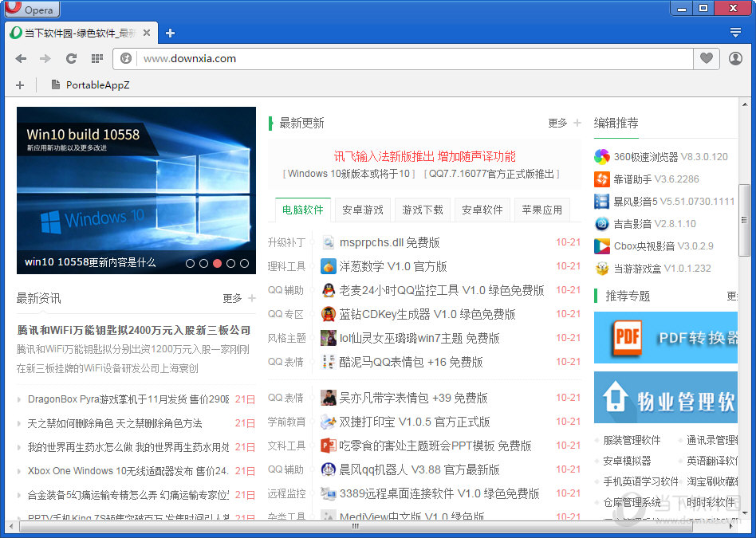Select the third carousel dot indicator

click(x=217, y=263)
